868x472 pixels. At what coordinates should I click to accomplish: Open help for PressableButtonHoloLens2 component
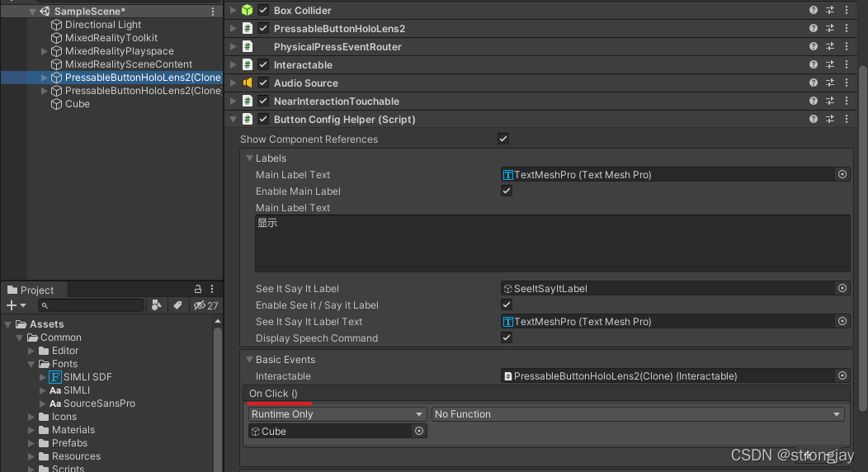coord(814,28)
